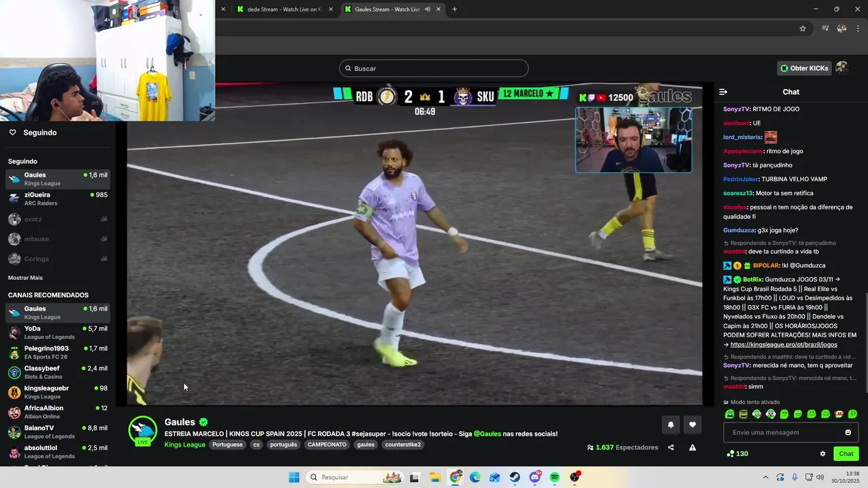Open recommended kingsleaguebr channel
The width and height of the screenshot is (868, 488).
[x=58, y=392]
